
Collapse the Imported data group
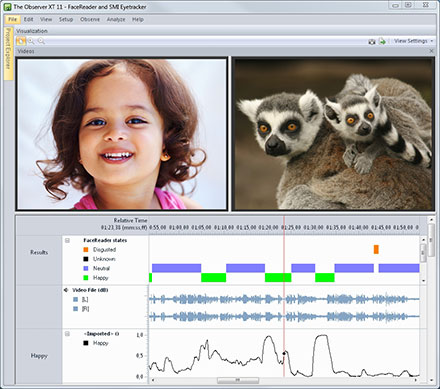[67, 334]
